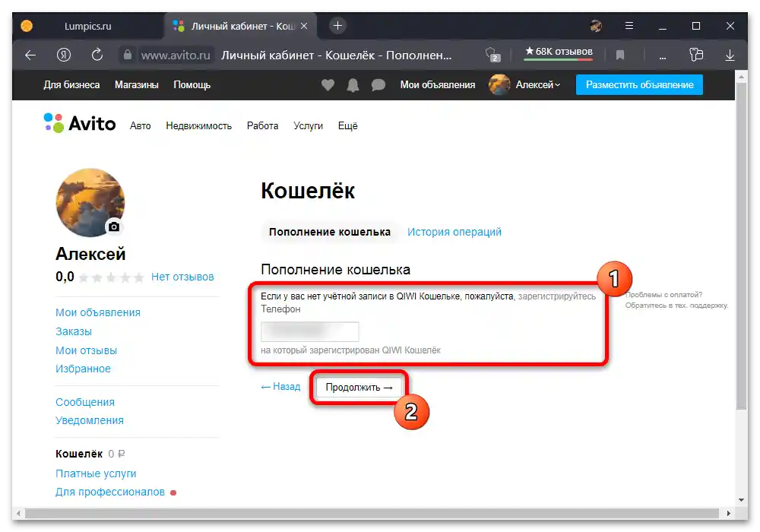Open the Yandex home button
The image size is (760, 532).
coord(64,55)
